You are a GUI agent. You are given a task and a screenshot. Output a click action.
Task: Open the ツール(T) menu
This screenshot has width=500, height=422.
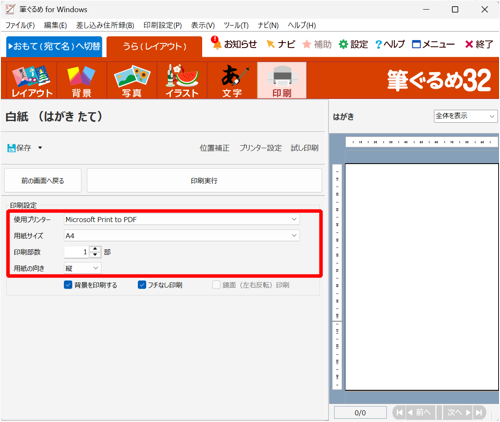236,25
